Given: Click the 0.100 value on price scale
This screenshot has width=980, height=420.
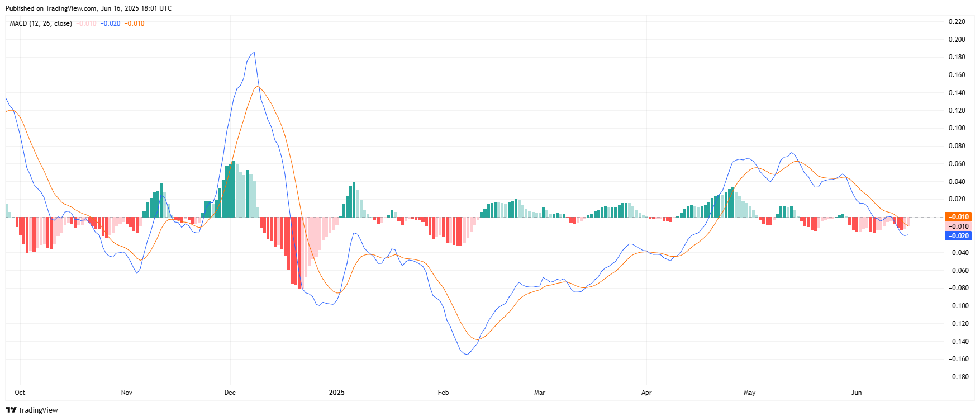Looking at the screenshot, I should pyautogui.click(x=957, y=128).
